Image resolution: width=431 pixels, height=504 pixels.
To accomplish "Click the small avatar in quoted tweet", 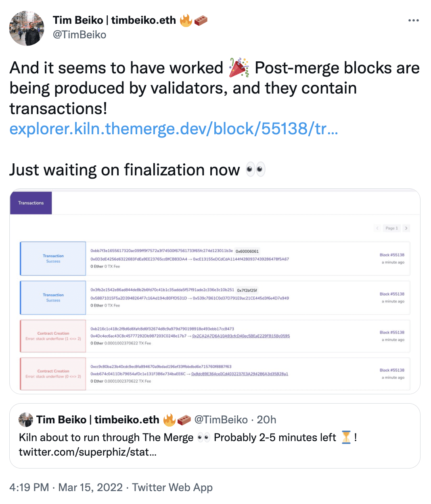I will point(26,420).
